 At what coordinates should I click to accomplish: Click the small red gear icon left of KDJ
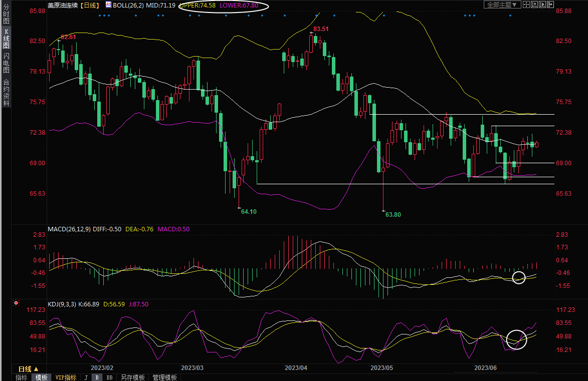(16, 303)
